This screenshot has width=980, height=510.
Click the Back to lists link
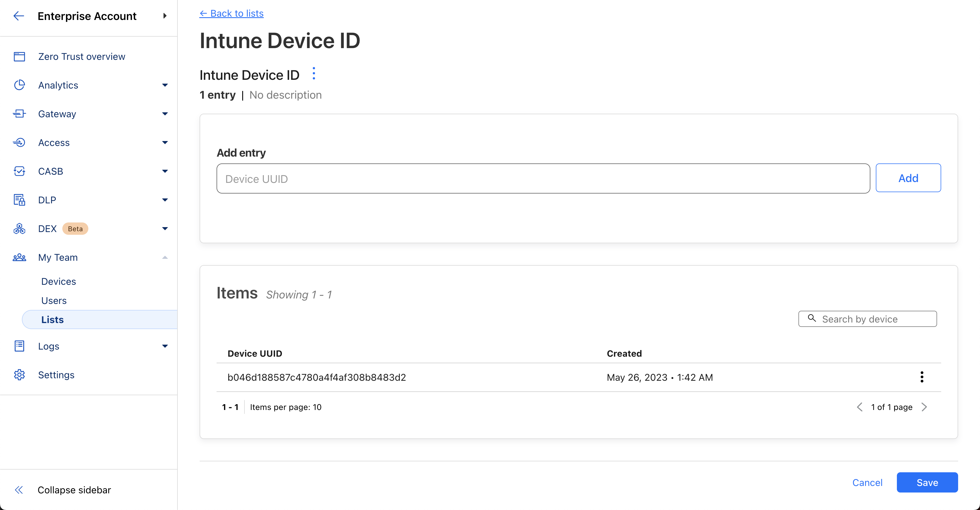point(231,14)
